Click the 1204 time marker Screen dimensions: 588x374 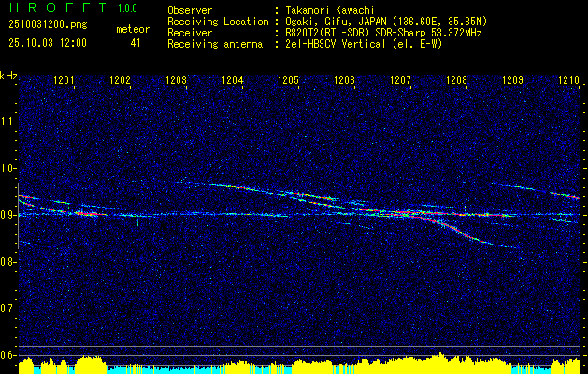point(233,80)
